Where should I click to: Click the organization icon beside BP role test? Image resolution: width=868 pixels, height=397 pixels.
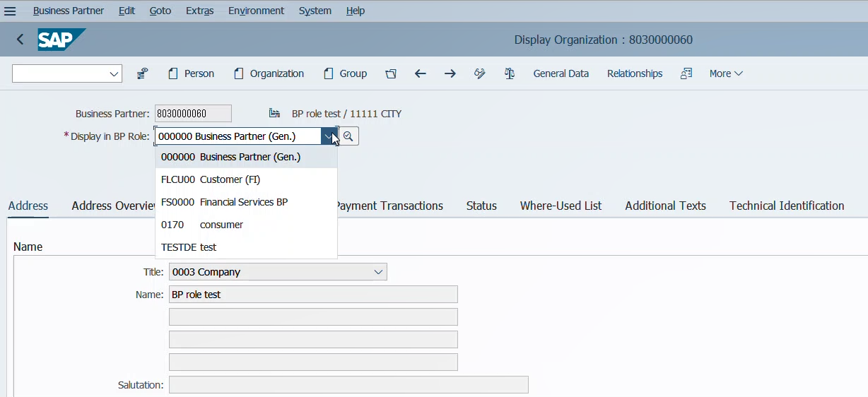click(x=275, y=113)
